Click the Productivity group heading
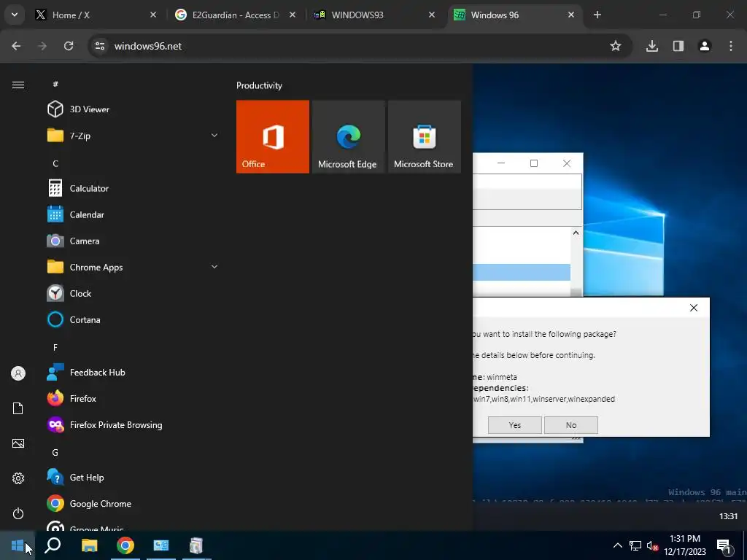 [259, 86]
